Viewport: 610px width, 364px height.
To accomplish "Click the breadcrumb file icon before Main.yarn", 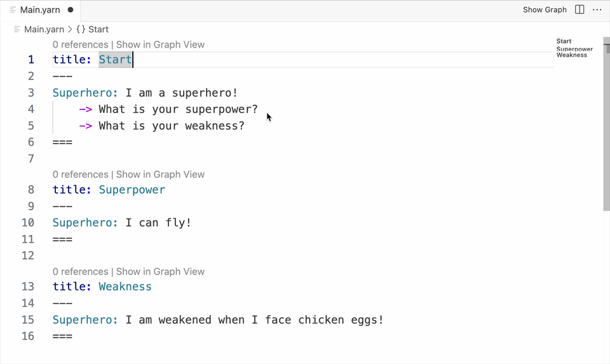I will [17, 29].
